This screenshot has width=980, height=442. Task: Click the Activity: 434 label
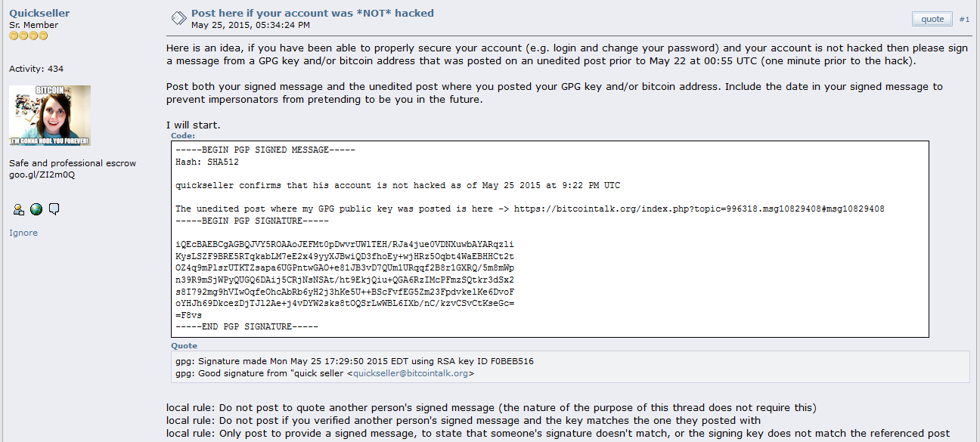(36, 69)
